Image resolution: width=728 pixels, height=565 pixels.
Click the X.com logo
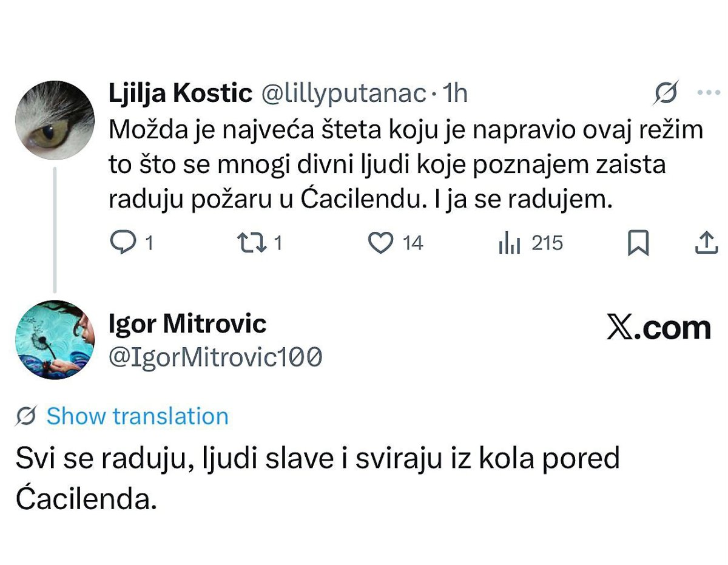pyautogui.click(x=658, y=328)
